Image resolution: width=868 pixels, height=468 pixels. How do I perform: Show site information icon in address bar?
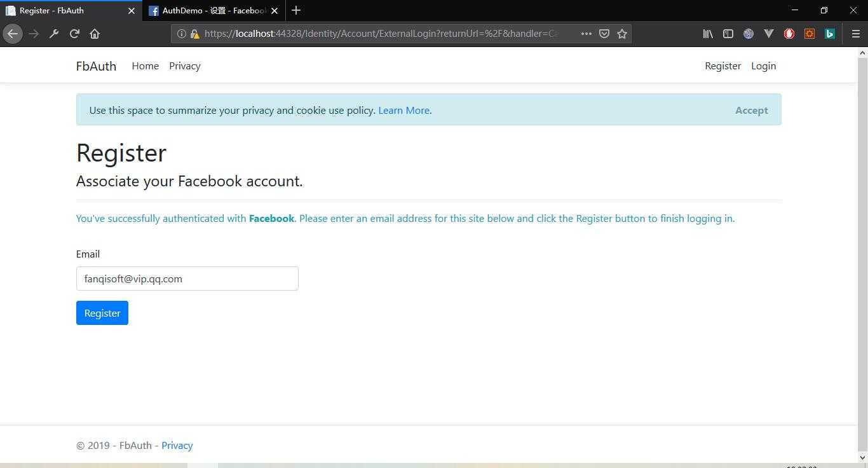point(181,34)
